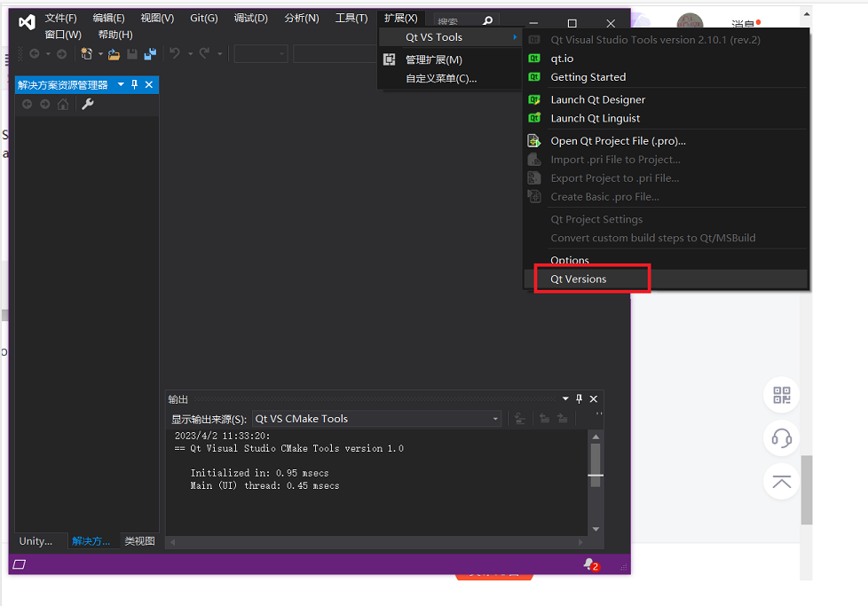
Task: Open the 调试(D) menu
Action: tap(251, 19)
